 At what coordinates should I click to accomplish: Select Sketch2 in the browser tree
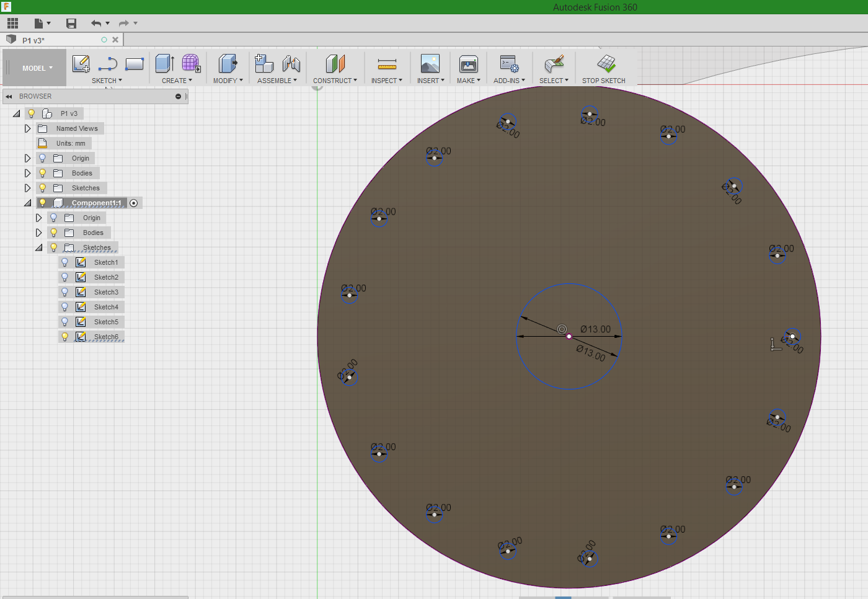tap(106, 277)
